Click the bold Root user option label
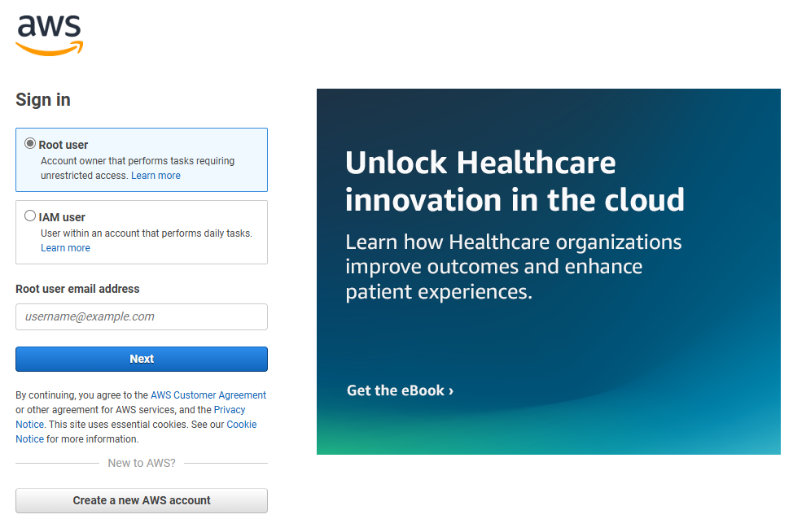The height and width of the screenshot is (532, 793). (64, 145)
